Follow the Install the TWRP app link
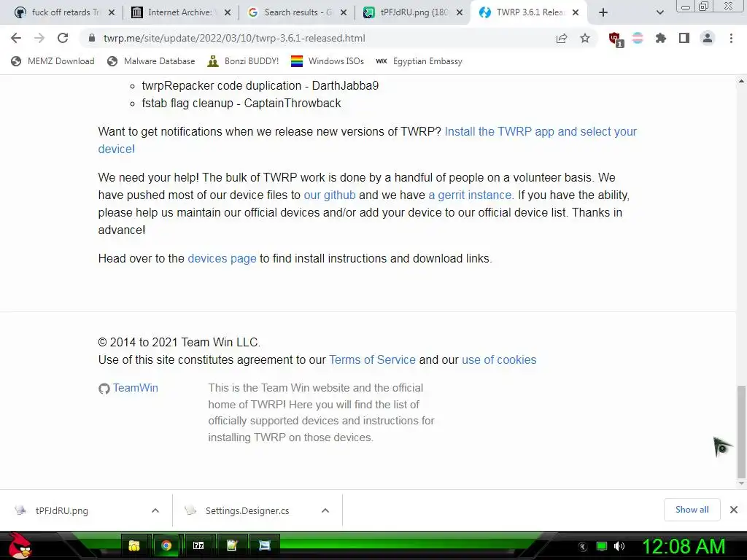Image resolution: width=747 pixels, height=560 pixels. coord(541,131)
